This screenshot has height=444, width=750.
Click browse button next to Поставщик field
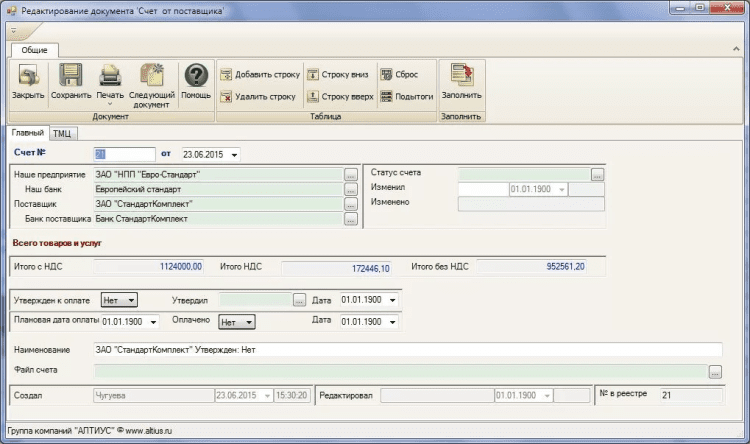[350, 204]
